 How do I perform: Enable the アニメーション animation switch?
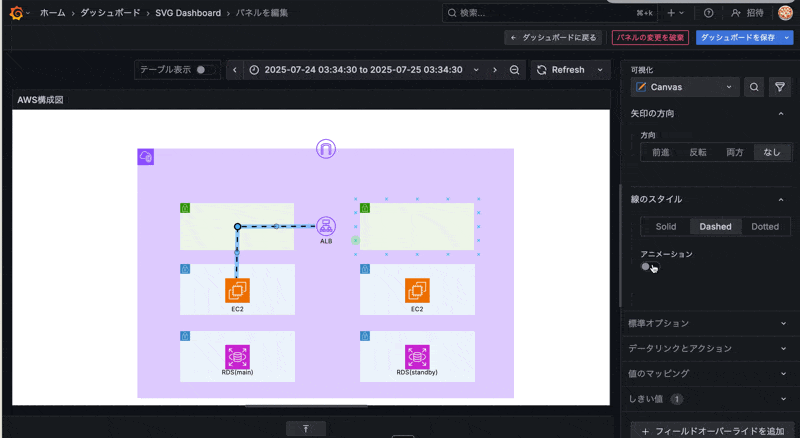coord(649,267)
